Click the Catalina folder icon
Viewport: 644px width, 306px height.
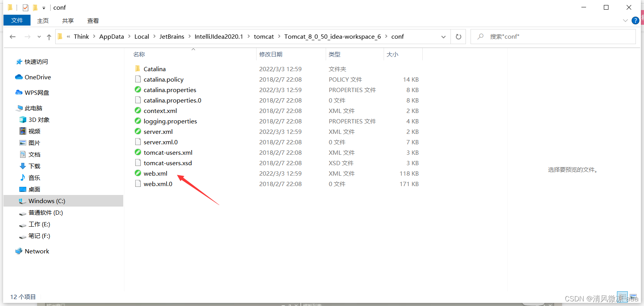pos(138,69)
